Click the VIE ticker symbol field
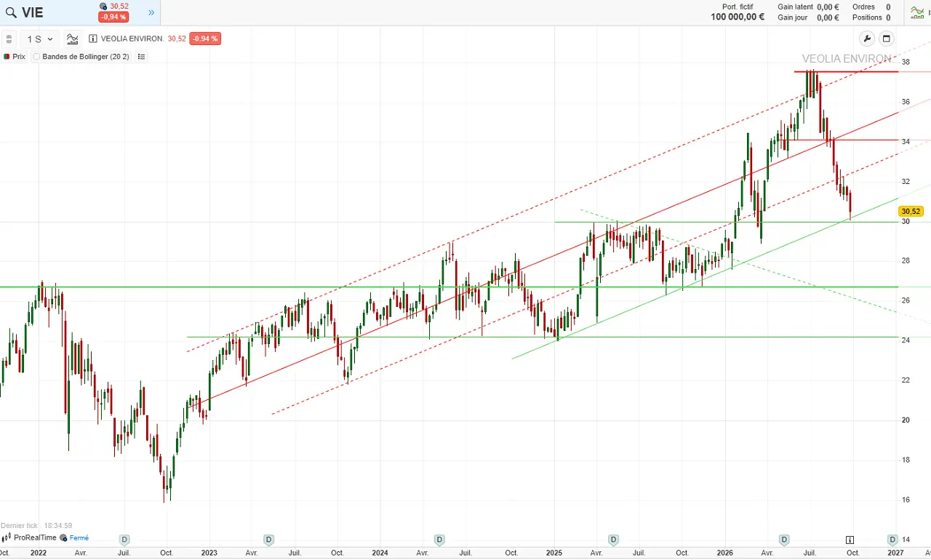This screenshot has width=931, height=560. click(32, 12)
